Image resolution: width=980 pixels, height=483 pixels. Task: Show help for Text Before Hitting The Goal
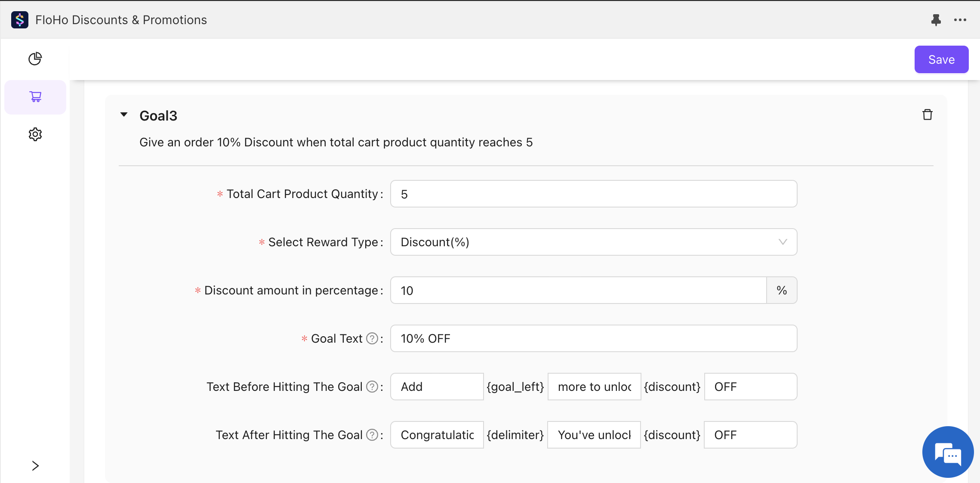pyautogui.click(x=372, y=387)
